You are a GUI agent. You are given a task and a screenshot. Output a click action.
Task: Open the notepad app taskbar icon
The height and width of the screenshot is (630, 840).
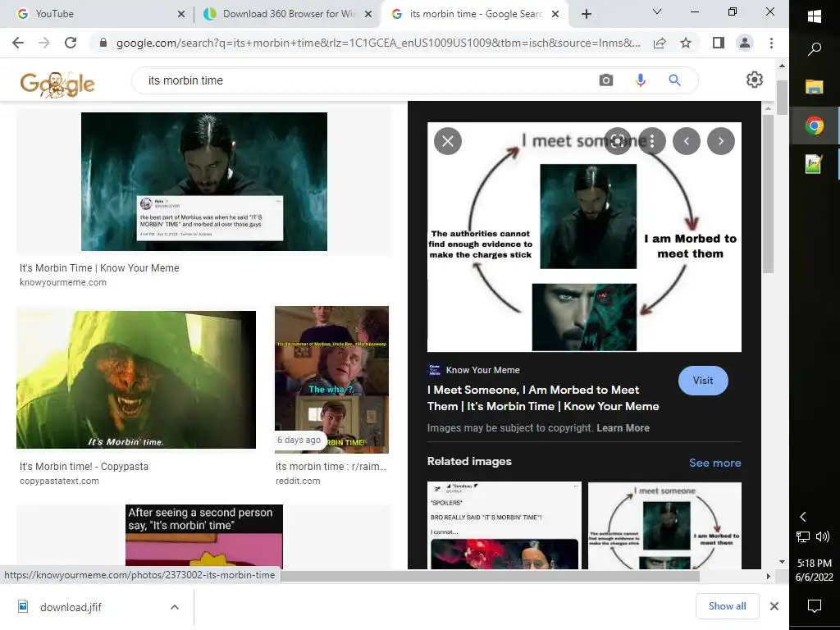[815, 163]
